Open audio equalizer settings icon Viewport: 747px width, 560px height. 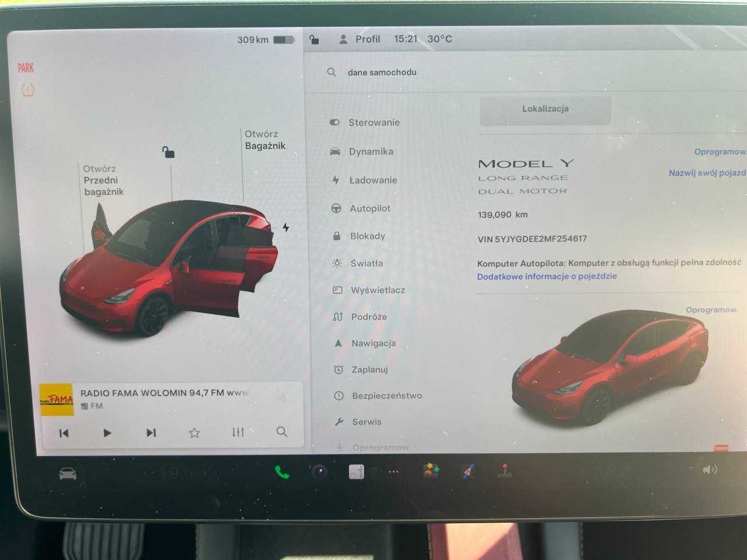coord(238,432)
